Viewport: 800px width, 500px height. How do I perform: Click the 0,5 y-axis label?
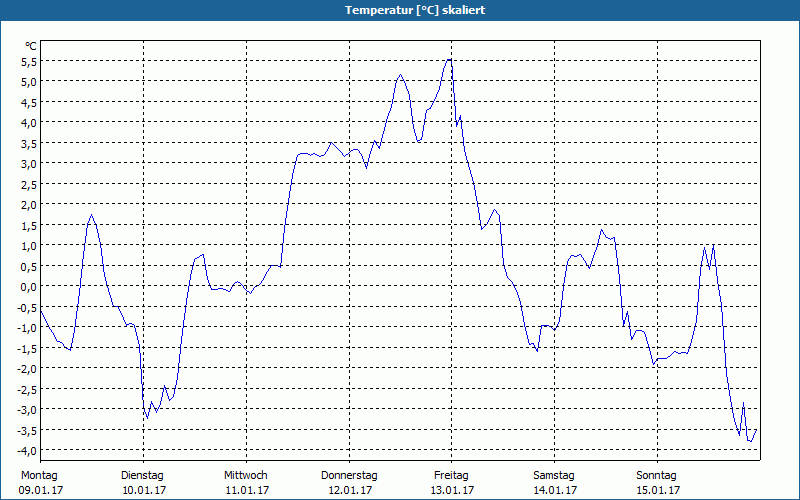30,266
